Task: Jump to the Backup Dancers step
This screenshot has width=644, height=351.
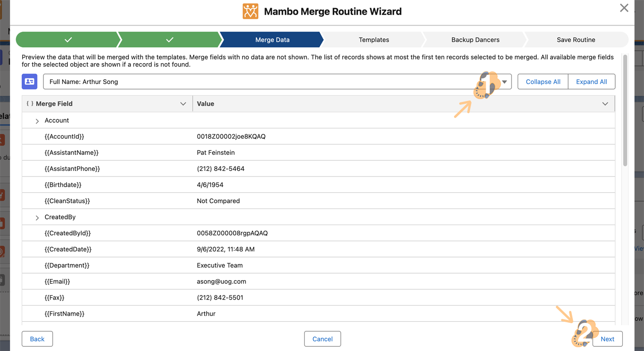Action: point(475,40)
